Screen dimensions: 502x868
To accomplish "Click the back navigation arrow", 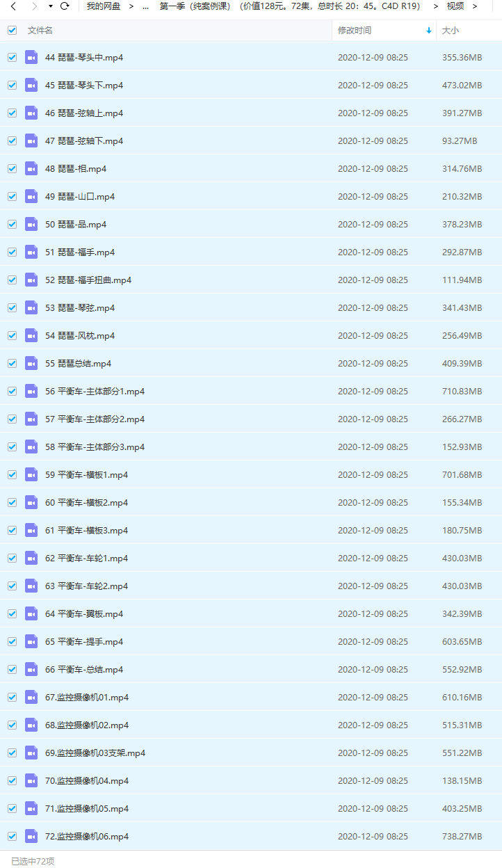I will (x=13, y=6).
